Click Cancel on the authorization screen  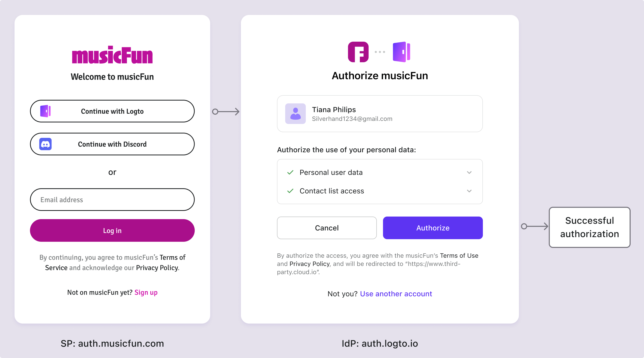coord(326,228)
